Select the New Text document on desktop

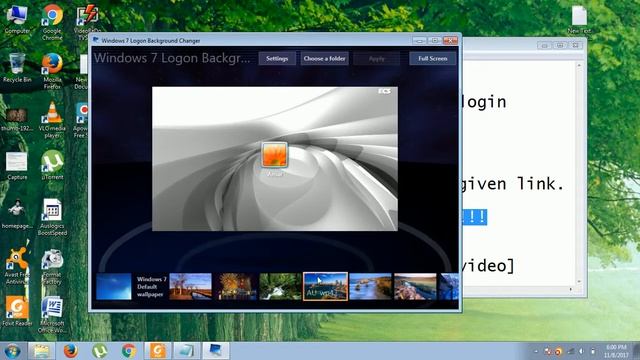(x=579, y=19)
